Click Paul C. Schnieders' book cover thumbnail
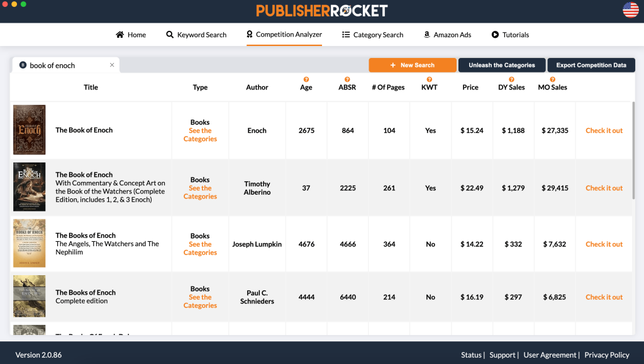The width and height of the screenshot is (644, 364). [29, 296]
